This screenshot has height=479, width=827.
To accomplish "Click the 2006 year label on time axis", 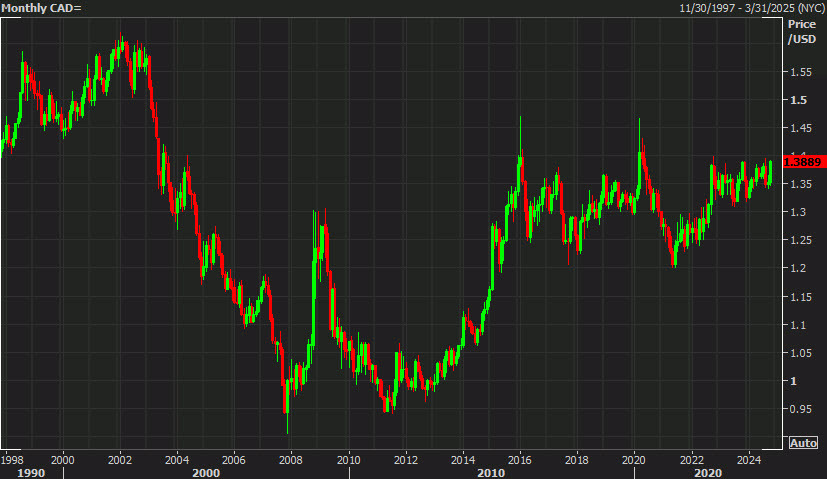I will [x=234, y=460].
